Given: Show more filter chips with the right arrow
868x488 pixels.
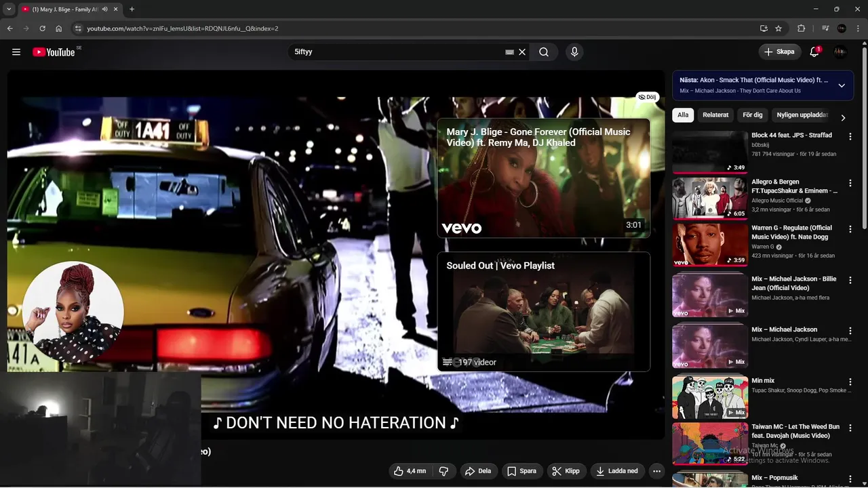Looking at the screenshot, I should click(x=843, y=118).
